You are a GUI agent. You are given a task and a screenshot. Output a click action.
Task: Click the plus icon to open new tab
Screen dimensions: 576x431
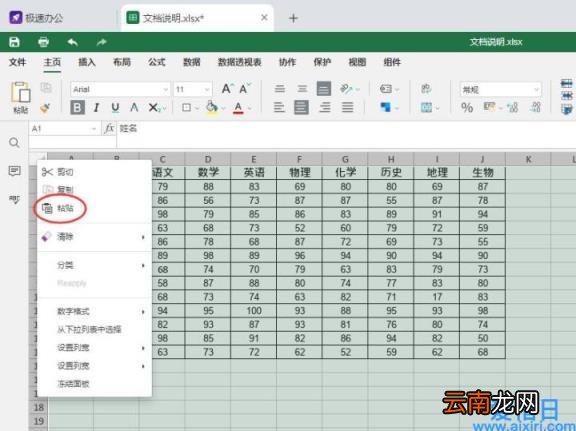point(293,18)
